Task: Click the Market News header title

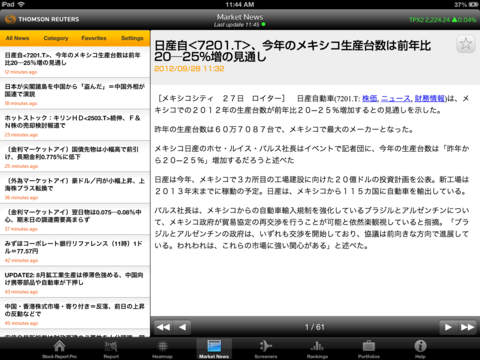Action: tap(240, 17)
